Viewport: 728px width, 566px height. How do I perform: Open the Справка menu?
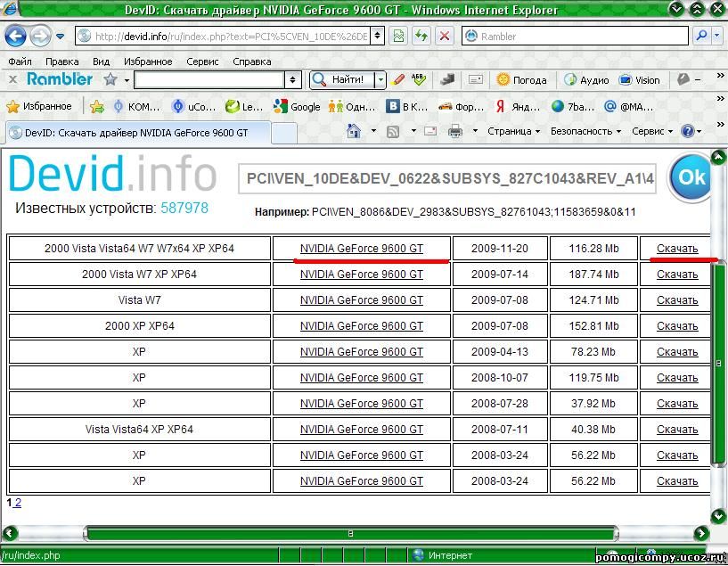[251, 62]
